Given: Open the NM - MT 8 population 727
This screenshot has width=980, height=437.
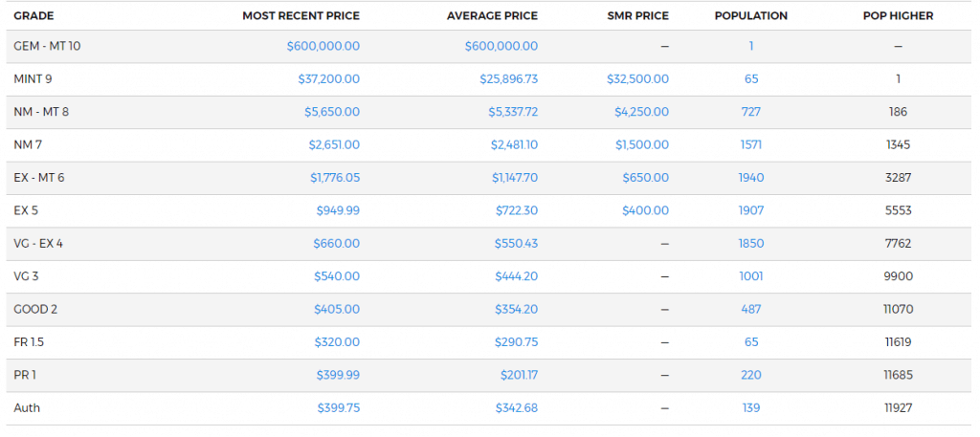Looking at the screenshot, I should tap(750, 113).
